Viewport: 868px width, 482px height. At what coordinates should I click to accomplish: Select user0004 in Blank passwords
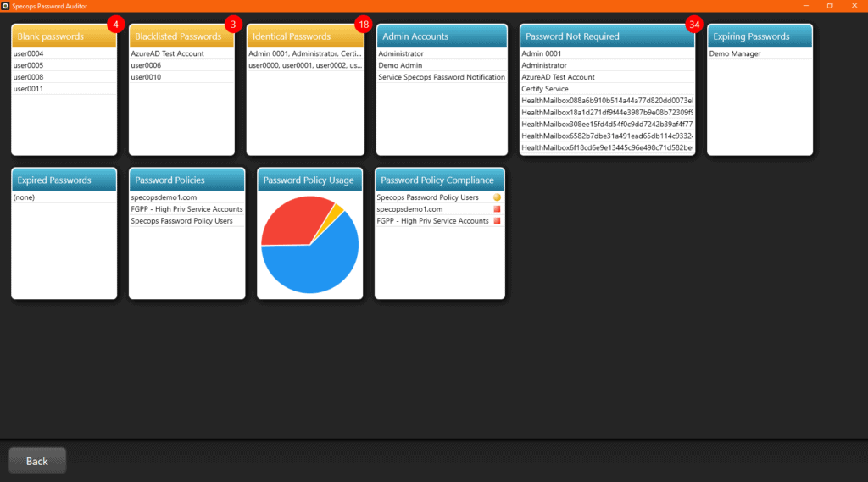64,53
